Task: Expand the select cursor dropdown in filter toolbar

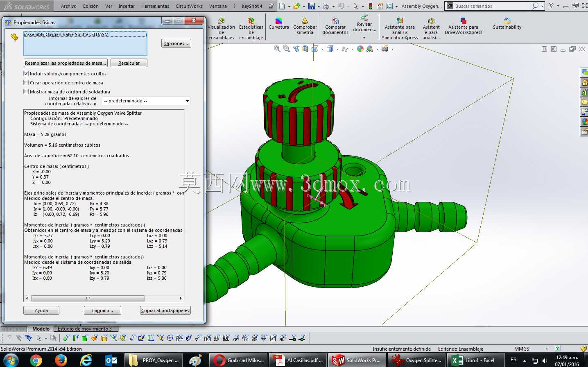Action: [x=46, y=338]
